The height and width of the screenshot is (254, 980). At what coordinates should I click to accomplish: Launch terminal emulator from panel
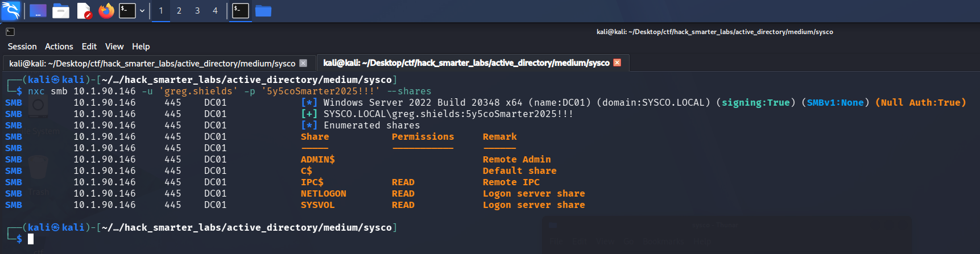point(127,11)
